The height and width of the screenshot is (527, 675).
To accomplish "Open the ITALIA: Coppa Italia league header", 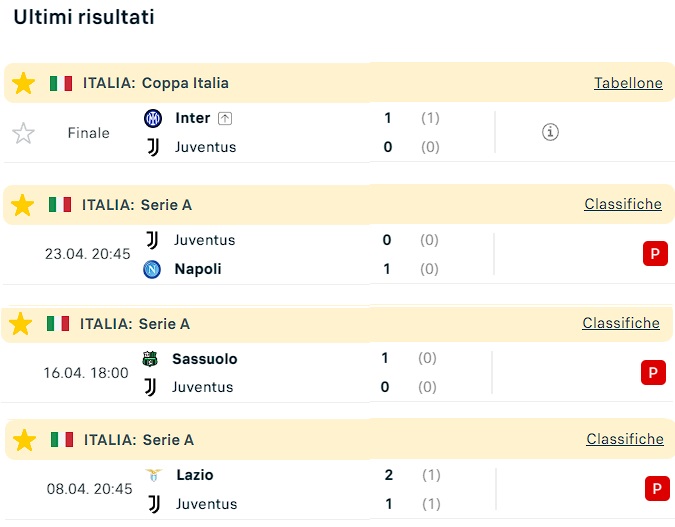I will point(155,83).
